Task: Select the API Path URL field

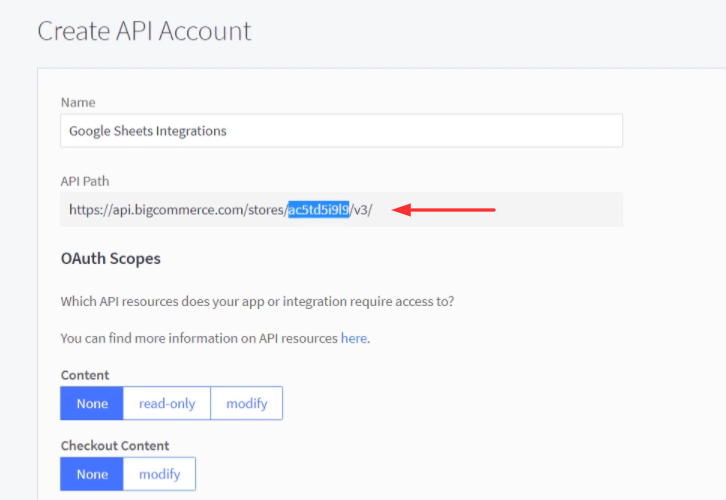Action: click(x=341, y=210)
